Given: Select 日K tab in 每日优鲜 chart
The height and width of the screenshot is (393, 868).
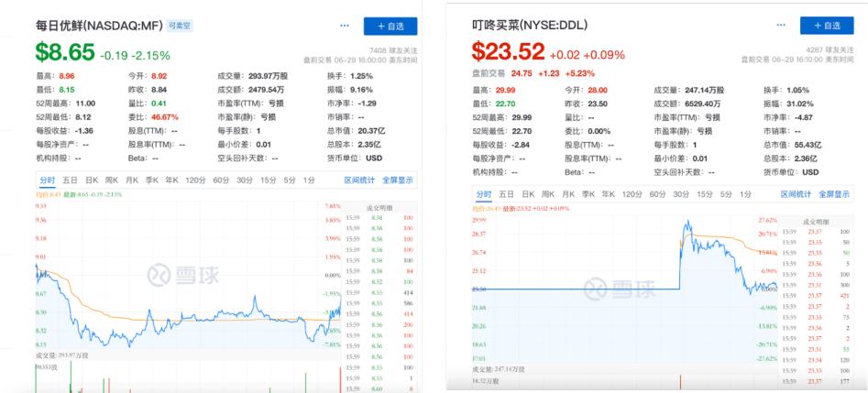Looking at the screenshot, I should coord(92,180).
